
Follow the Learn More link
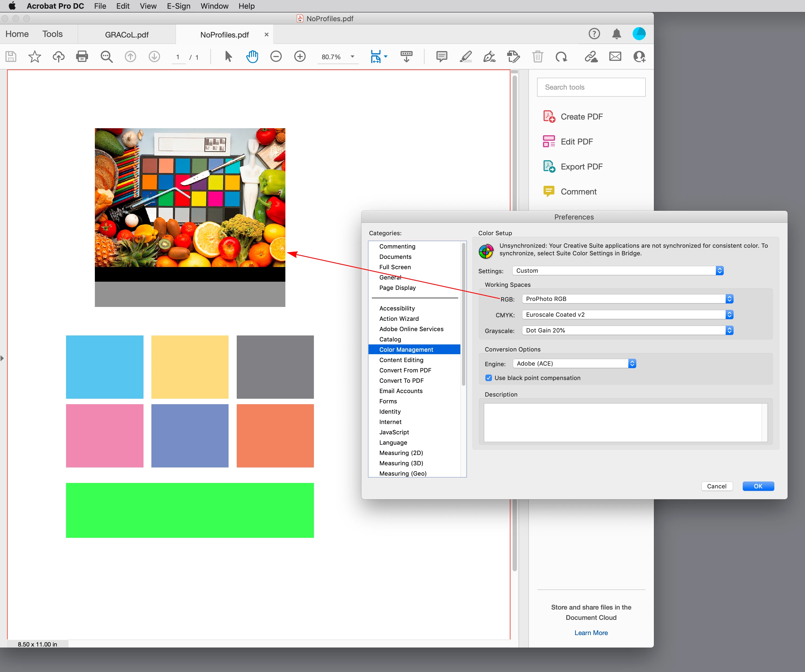pyautogui.click(x=591, y=633)
